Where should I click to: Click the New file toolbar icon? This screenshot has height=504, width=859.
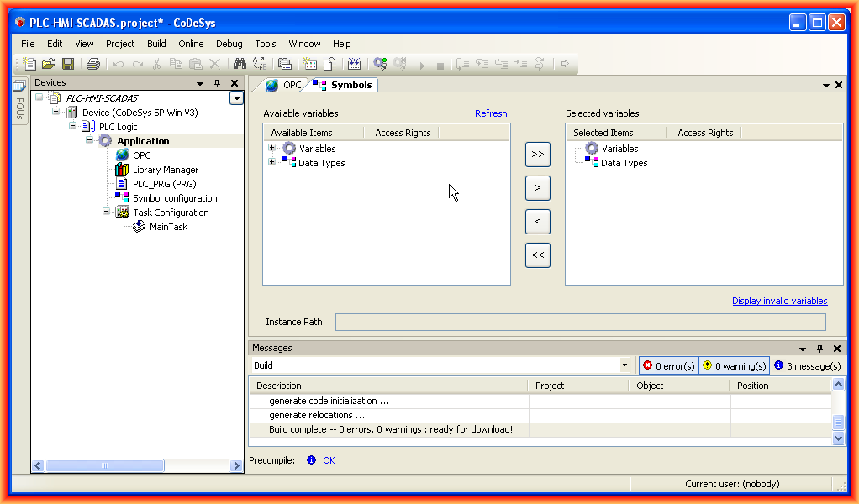click(x=29, y=64)
